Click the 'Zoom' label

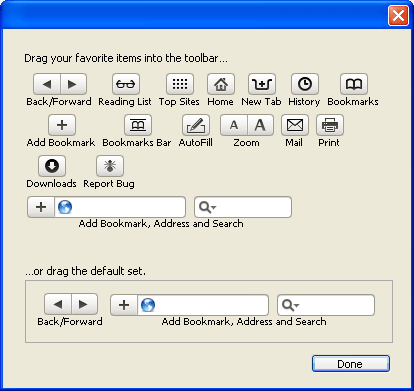point(246,143)
